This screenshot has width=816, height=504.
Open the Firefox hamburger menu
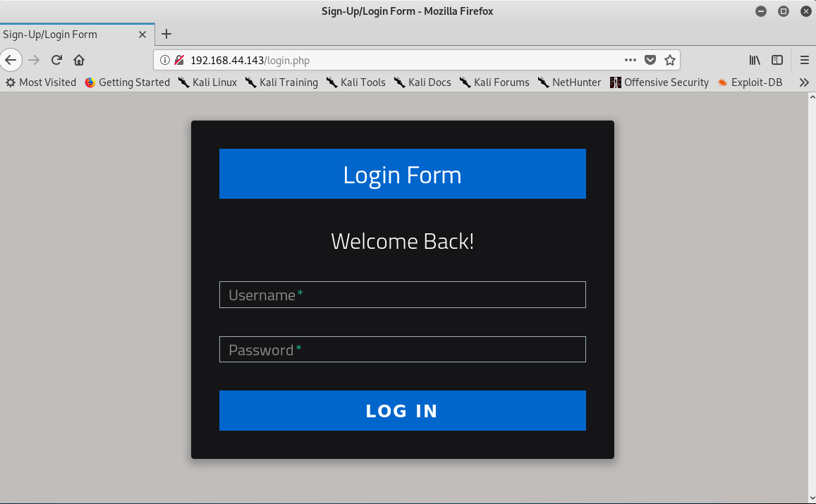point(805,60)
